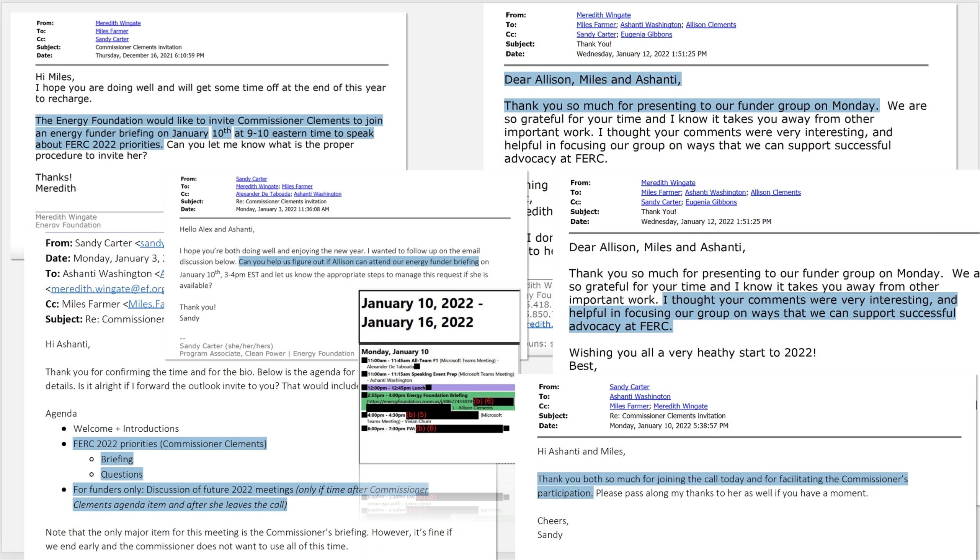
Task: Open Allison Clements link in top-right Thank You email
Action: coord(710,25)
